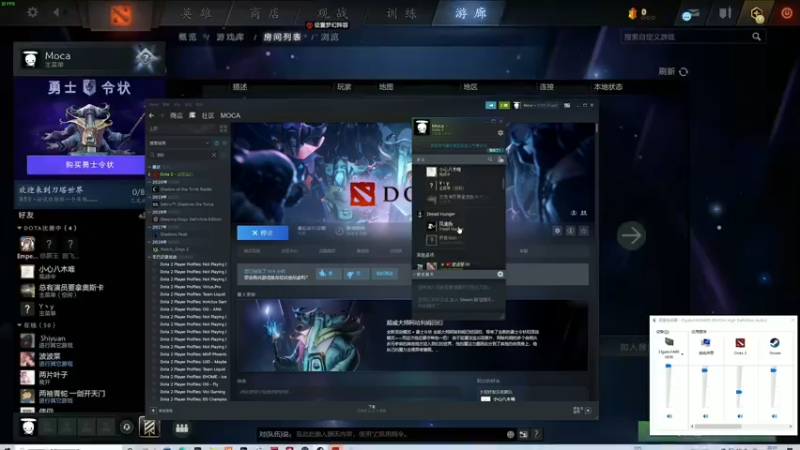Click the shards currency icon in Dota header
This screenshot has width=800, height=450.
pyautogui.click(x=633, y=14)
